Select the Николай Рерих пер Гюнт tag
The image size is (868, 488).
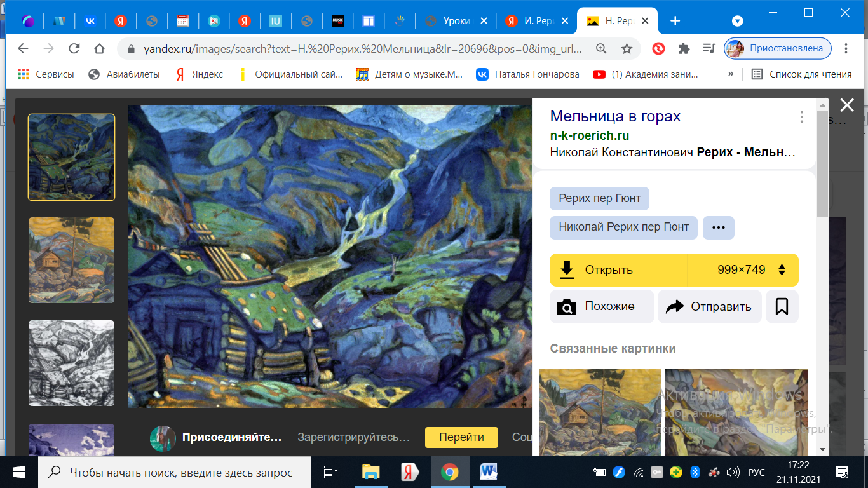[623, 227]
